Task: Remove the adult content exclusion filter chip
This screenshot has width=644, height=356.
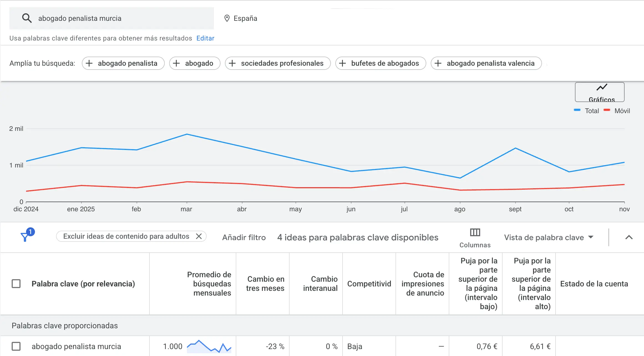Action: (x=199, y=236)
